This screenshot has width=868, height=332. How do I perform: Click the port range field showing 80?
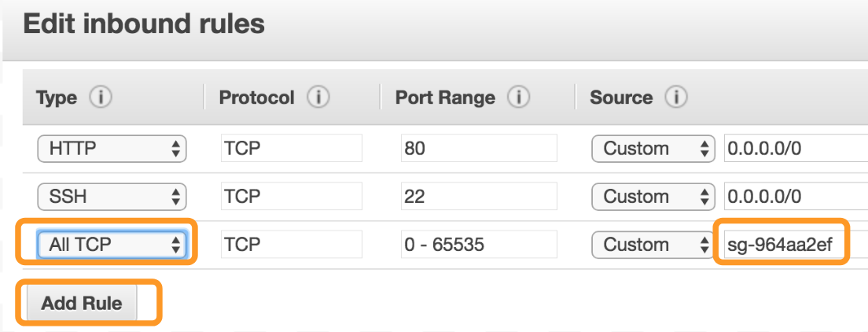(x=478, y=149)
